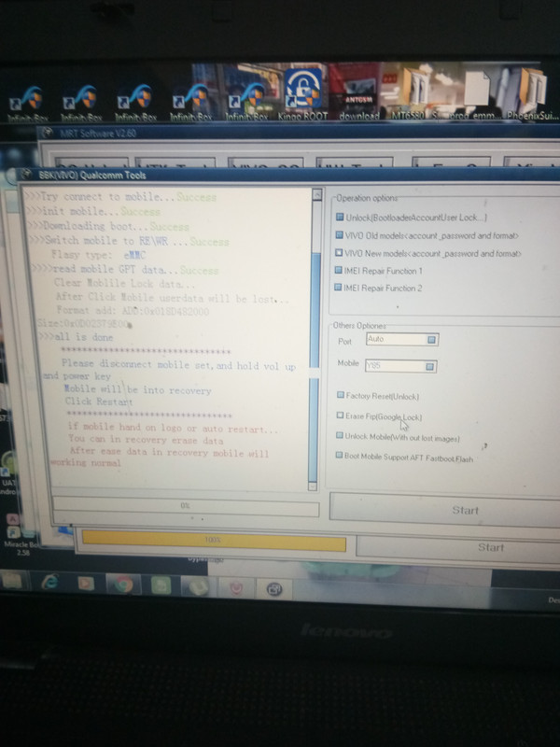Click the "Flash type: eMMC" log line
The image size is (560, 747).
click(99, 255)
